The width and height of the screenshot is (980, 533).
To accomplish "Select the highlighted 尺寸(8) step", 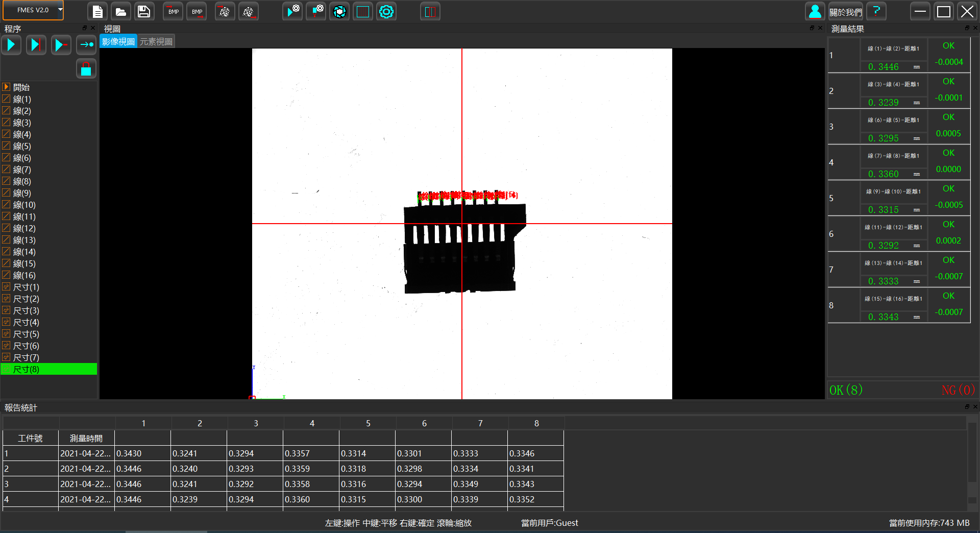I will [26, 369].
